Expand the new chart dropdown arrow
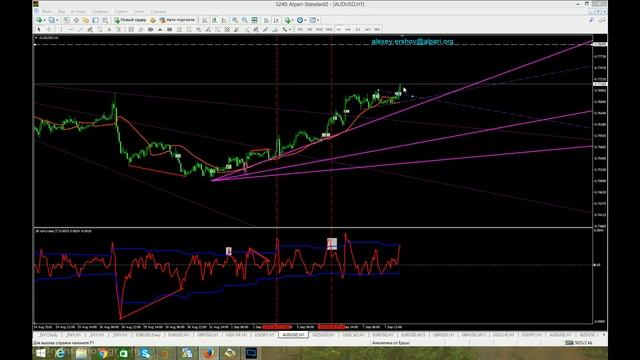640x360 pixels. coord(44,20)
